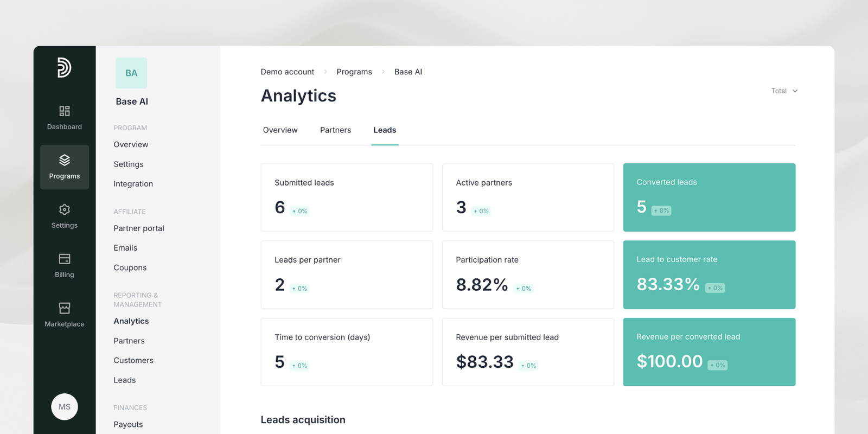
Task: Click Programs breadcrumb link
Action: 354,72
